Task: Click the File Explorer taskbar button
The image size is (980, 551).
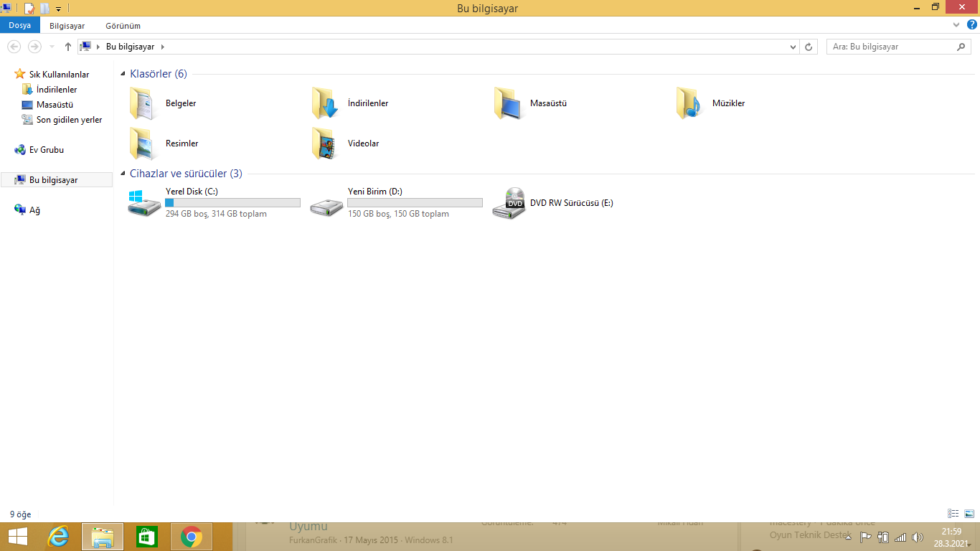Action: tap(103, 537)
